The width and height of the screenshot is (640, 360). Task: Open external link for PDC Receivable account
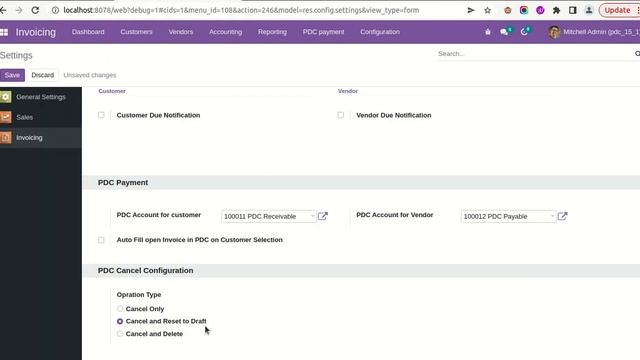[322, 216]
